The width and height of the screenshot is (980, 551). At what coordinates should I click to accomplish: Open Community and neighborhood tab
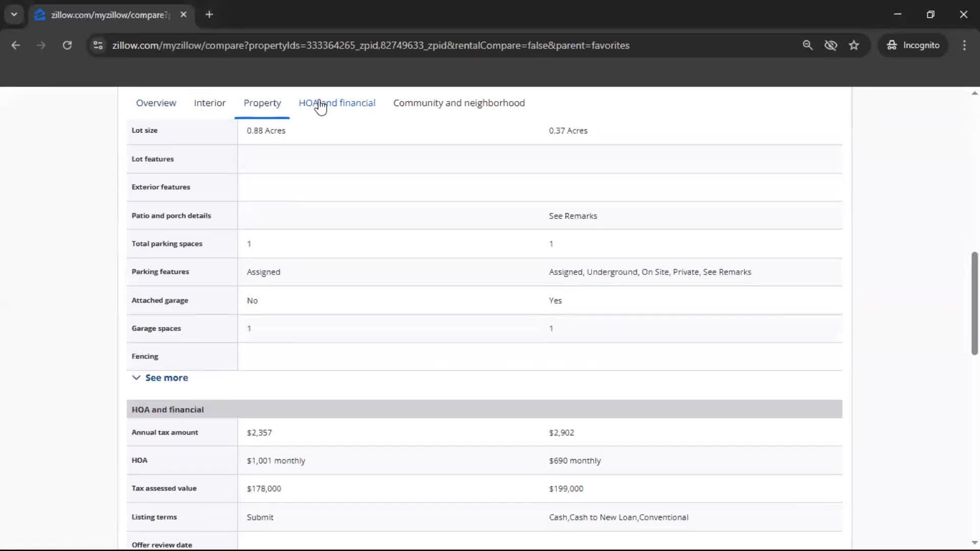[459, 103]
